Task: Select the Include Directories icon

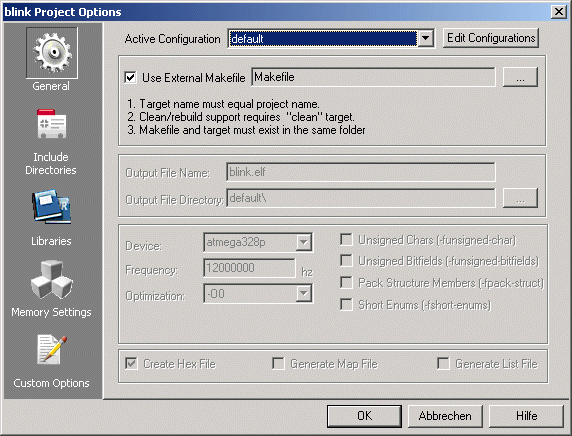Action: coord(51,124)
